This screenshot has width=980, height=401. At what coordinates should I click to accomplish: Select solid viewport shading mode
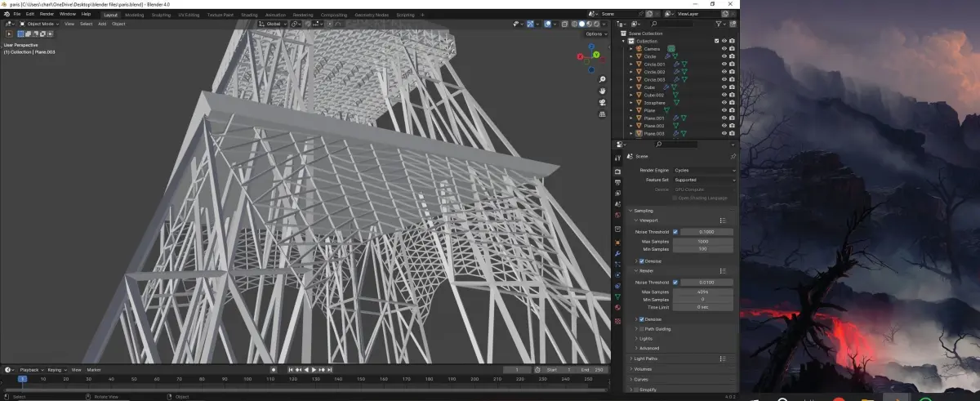click(582, 24)
